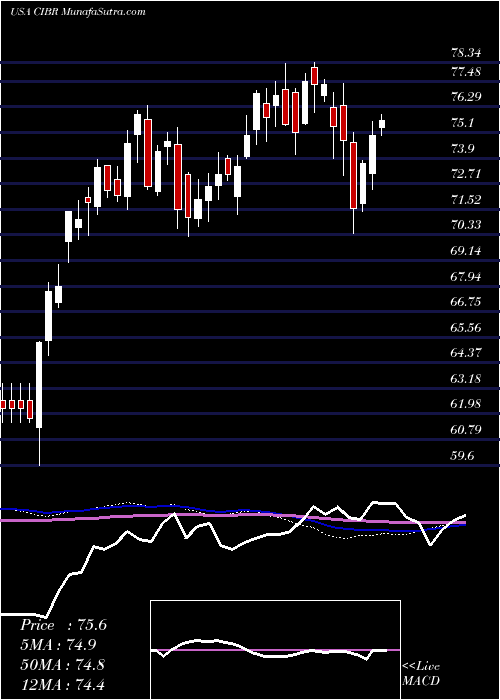This screenshot has width=500, height=700.
Task: Select the 61.98 price axis label
Action: tap(466, 404)
